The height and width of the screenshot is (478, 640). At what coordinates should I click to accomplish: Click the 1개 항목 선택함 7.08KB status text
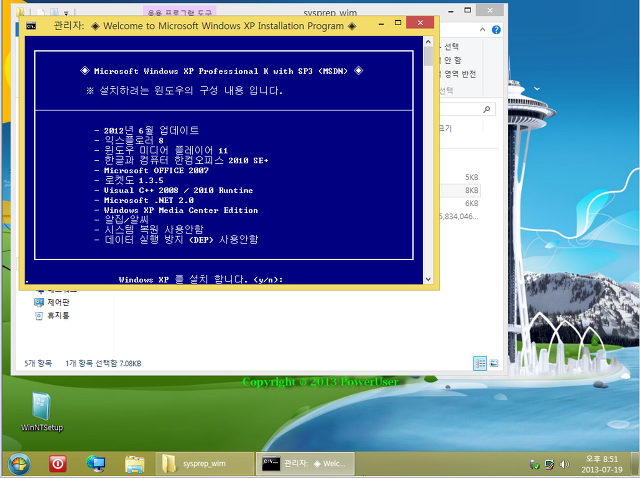click(103, 363)
